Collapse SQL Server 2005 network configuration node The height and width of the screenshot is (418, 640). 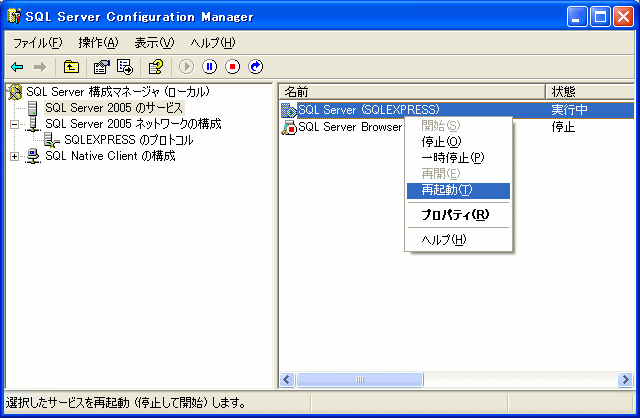click(x=14, y=125)
